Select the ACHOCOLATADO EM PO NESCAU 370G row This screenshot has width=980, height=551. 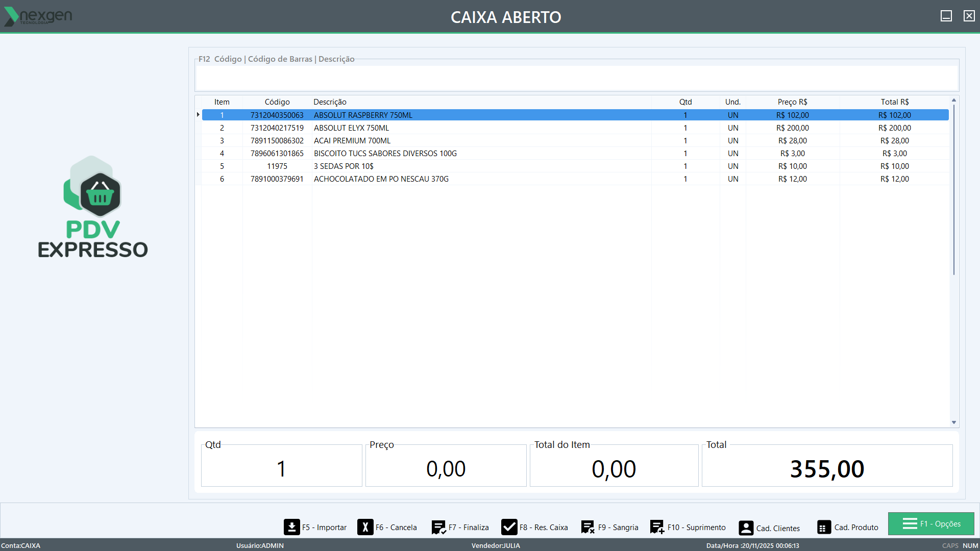381,179
